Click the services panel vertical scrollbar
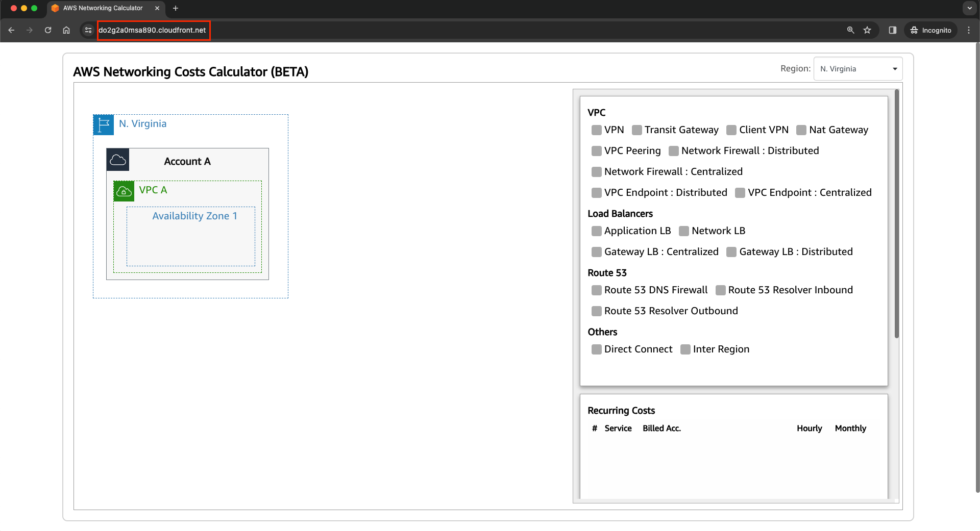This screenshot has height=531, width=980. (x=896, y=214)
